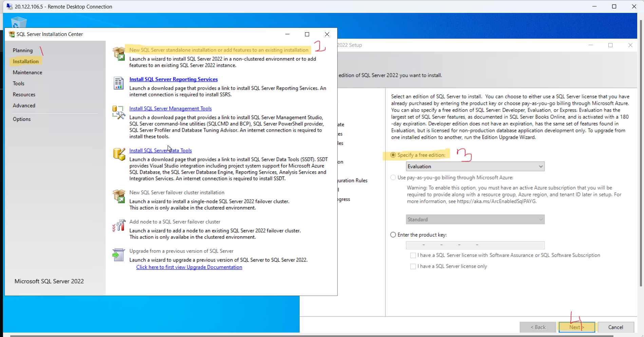Open Install SQL Server Reporting Services link
644x337 pixels.
point(173,79)
